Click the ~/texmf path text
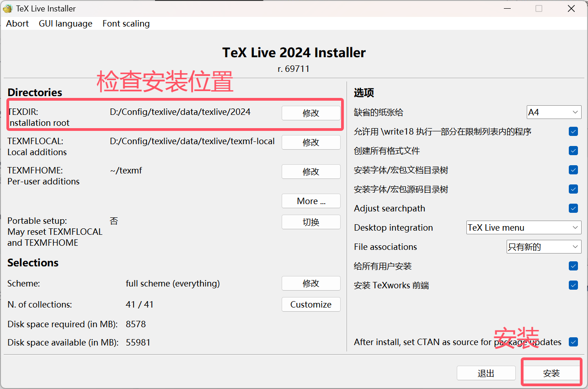Image resolution: width=588 pixels, height=389 pixels. coord(126,170)
